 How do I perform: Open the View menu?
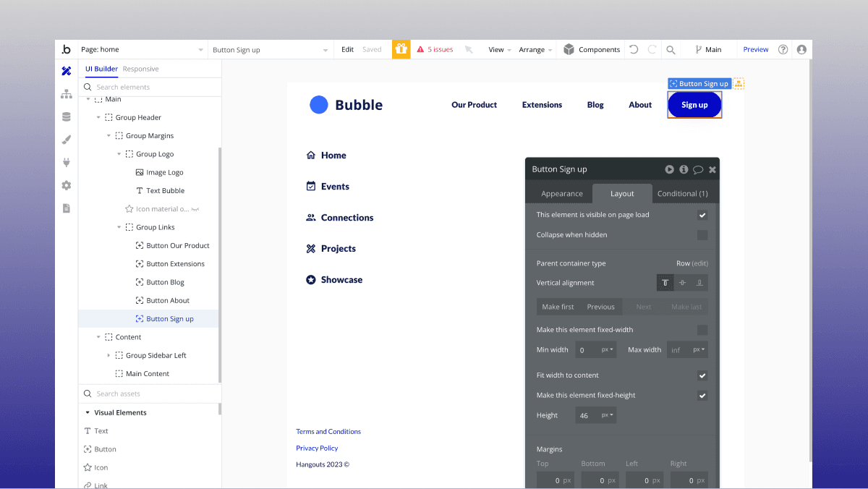(500, 50)
